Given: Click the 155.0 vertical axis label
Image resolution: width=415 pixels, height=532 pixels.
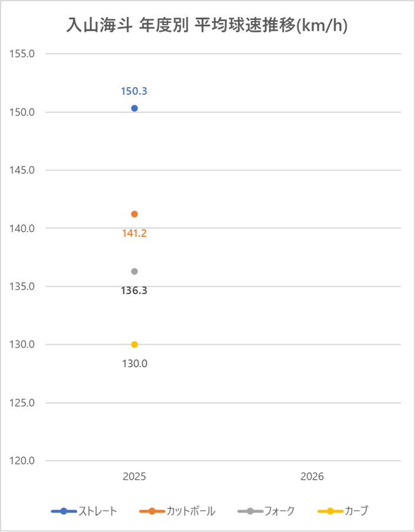Looking at the screenshot, I should tap(24, 54).
